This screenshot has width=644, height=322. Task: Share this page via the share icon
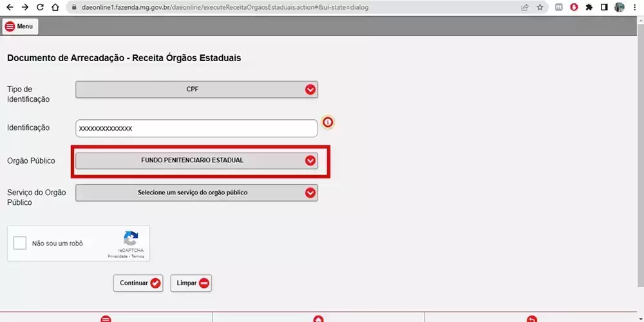coord(525,8)
